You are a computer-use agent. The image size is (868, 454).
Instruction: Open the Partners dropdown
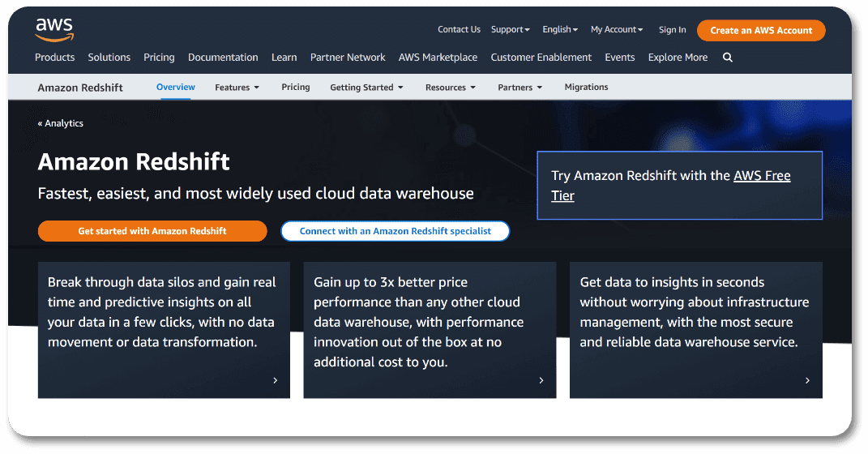tap(520, 88)
